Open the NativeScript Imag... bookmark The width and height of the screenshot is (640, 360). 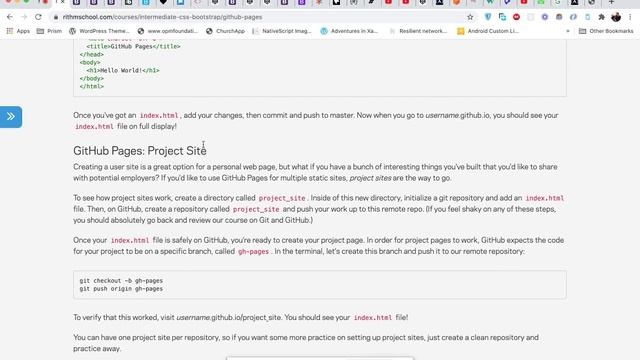282,31
